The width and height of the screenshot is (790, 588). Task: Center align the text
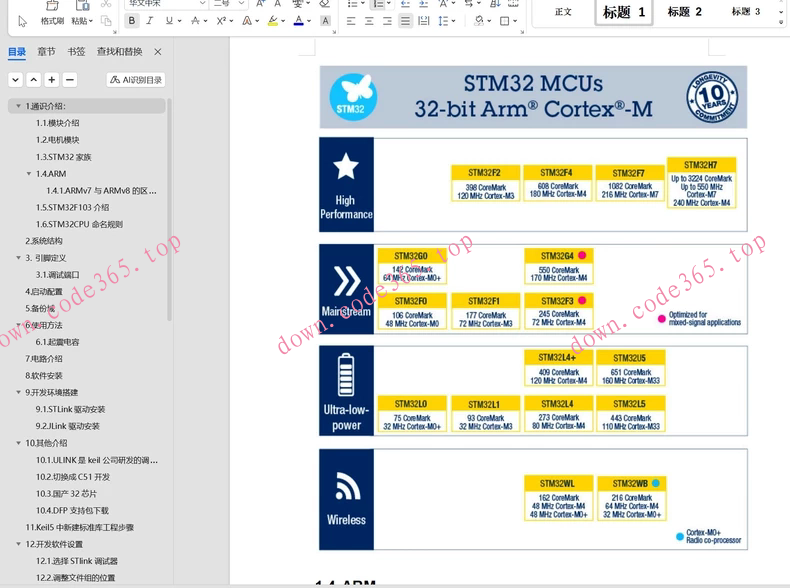click(369, 21)
